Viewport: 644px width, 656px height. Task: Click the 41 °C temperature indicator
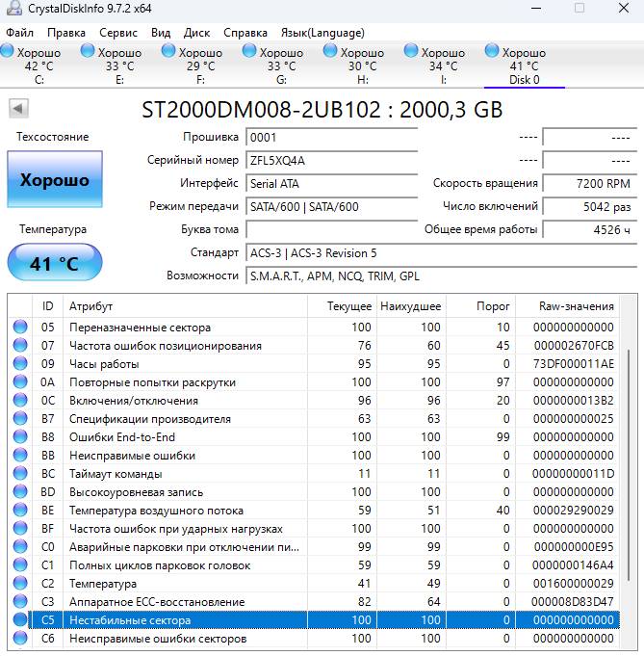(x=55, y=263)
